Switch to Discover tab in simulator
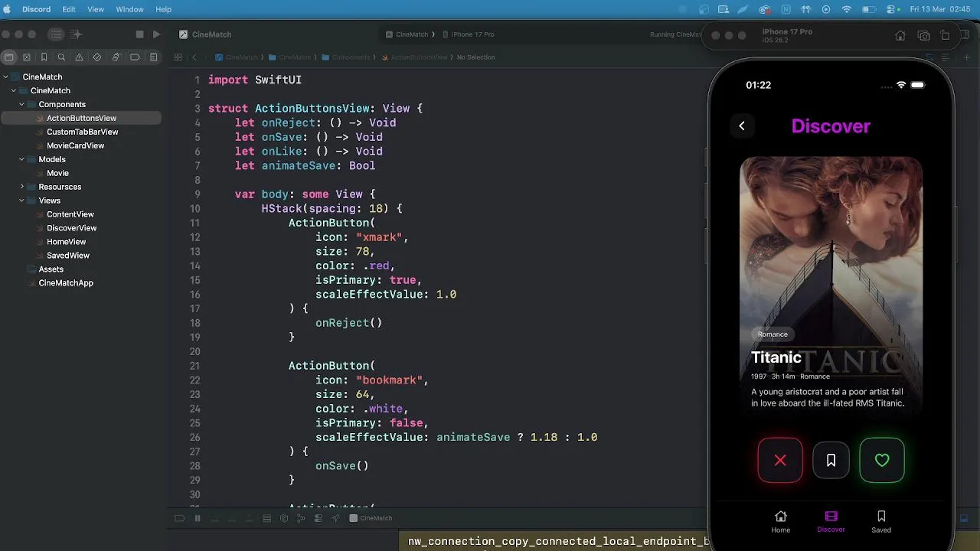 click(831, 522)
